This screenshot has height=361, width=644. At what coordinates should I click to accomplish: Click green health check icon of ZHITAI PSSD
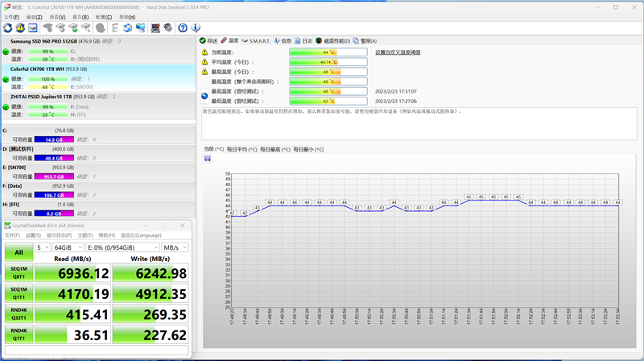(x=6, y=107)
